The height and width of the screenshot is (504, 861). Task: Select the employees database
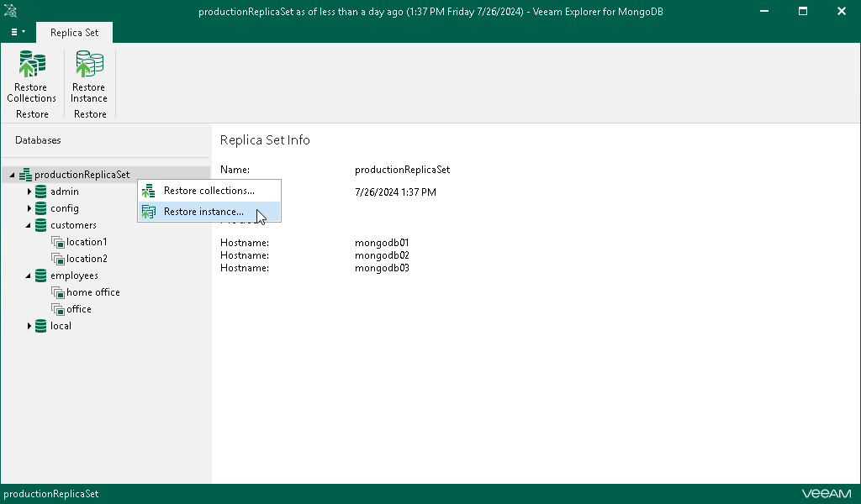[74, 276]
